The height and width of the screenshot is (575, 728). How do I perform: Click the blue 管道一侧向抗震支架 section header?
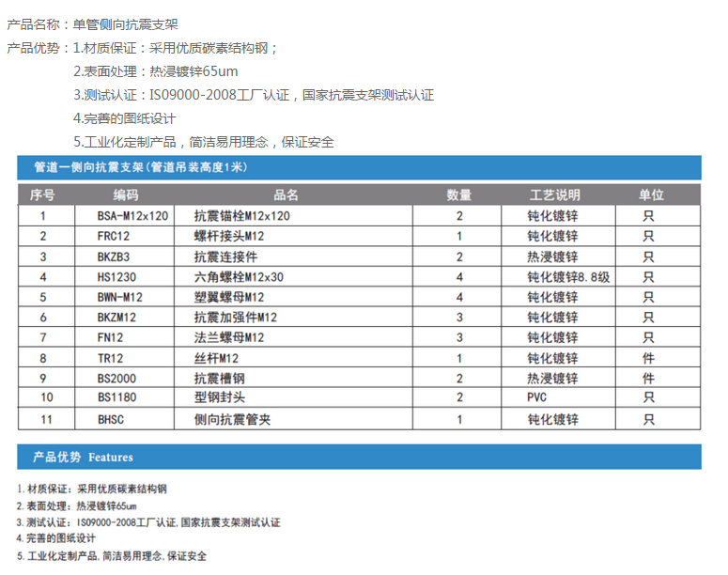coord(141,167)
